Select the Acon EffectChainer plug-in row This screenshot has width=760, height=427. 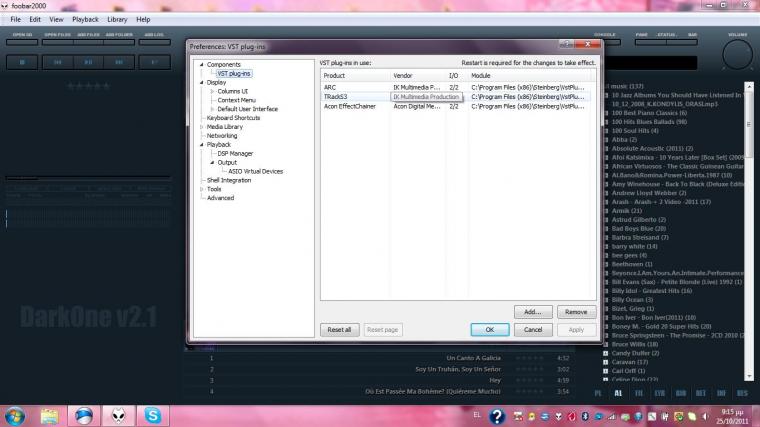(458, 106)
